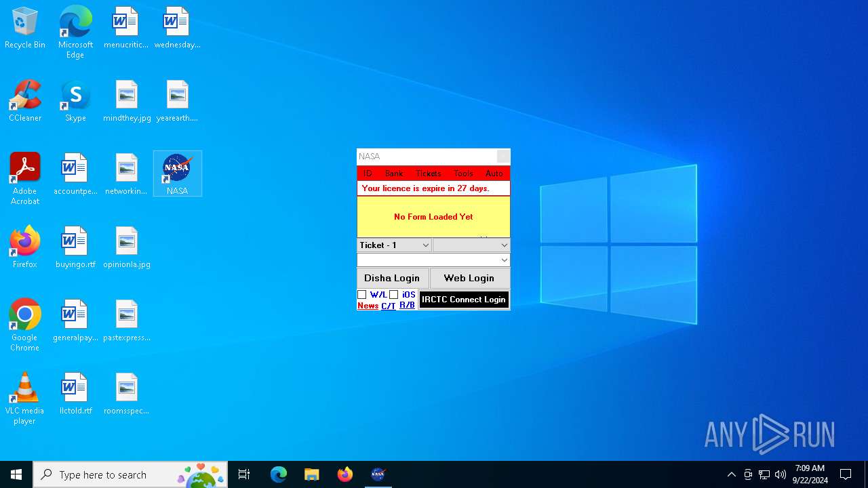
Task: Close the NASA application window
Action: [x=503, y=157]
